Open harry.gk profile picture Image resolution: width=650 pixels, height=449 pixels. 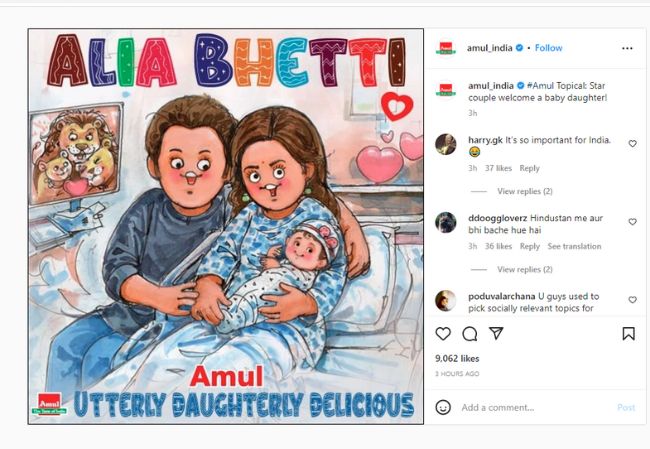coord(446,144)
